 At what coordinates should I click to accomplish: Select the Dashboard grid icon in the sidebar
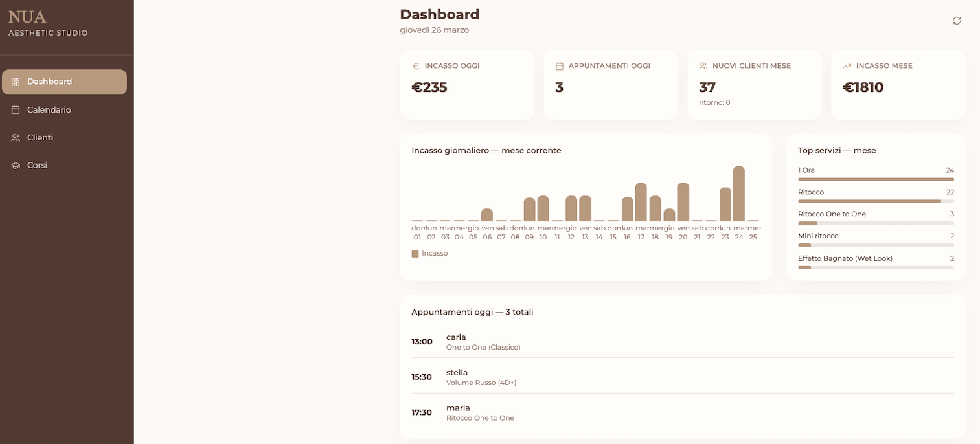pyautogui.click(x=15, y=82)
